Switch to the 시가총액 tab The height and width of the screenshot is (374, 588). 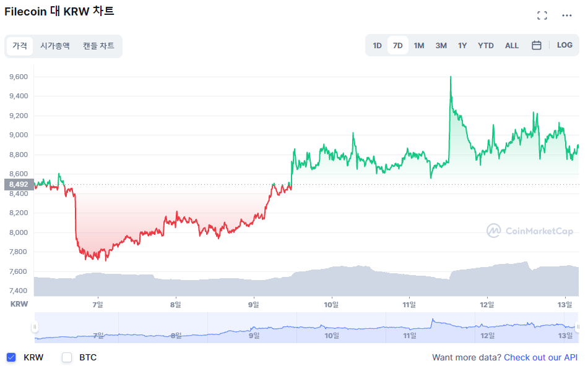(x=54, y=46)
